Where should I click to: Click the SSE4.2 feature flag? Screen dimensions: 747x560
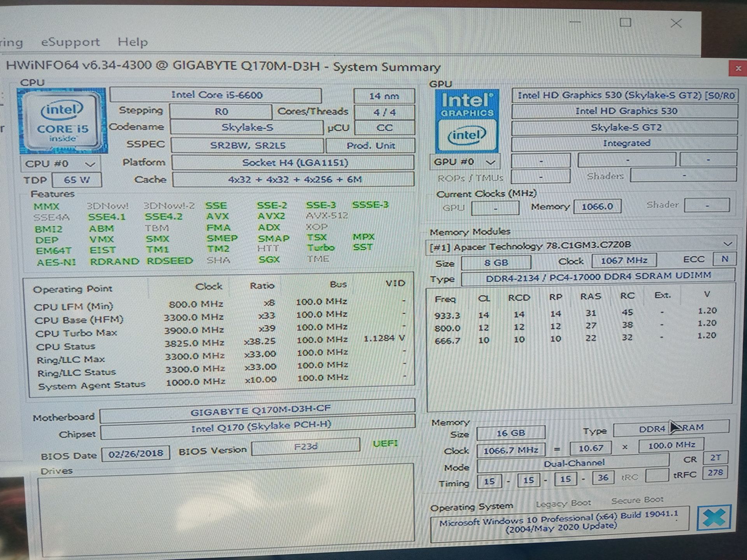163,217
